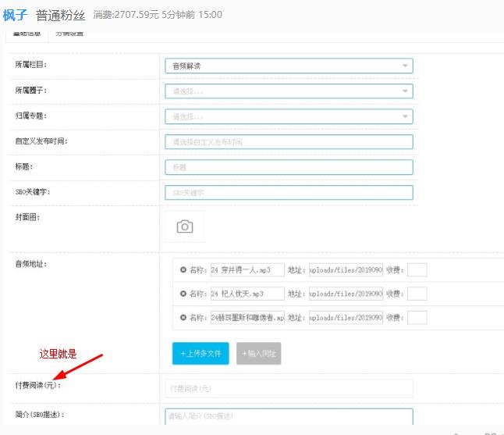Switch to the 基础信息 tab
504x435 pixels.
pos(26,34)
